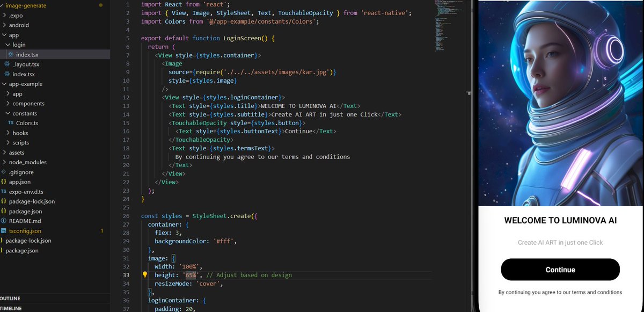Click StyleSheet.create on line 26
This screenshot has height=312, width=644.
[223, 216]
